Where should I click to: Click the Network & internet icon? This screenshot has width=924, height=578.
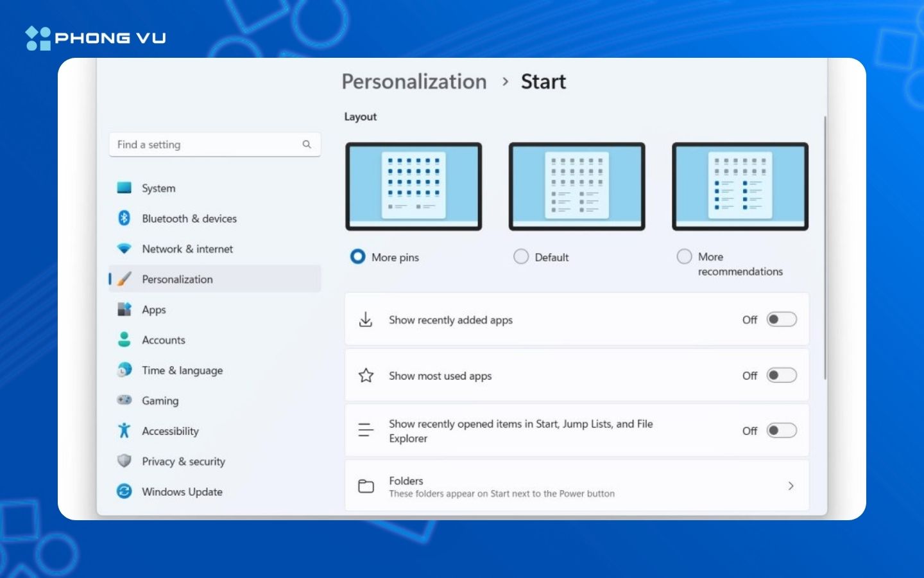tap(124, 249)
